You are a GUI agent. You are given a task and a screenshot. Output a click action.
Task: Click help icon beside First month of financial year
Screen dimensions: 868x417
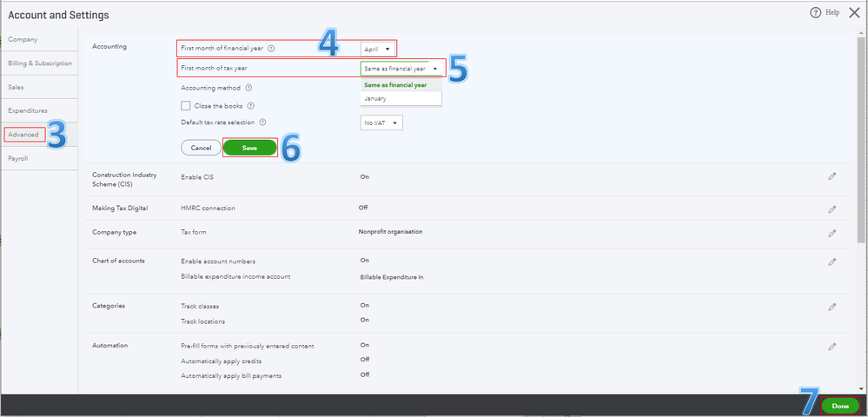(x=271, y=49)
